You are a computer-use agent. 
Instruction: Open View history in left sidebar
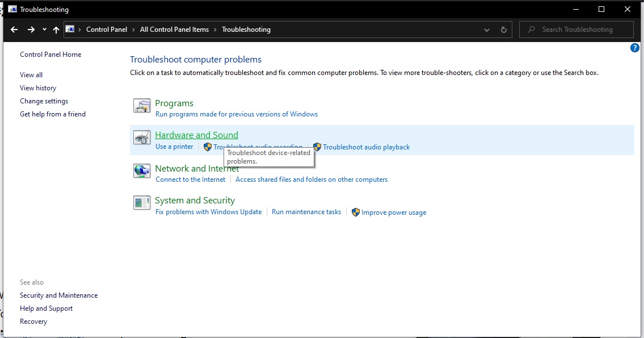[x=38, y=88]
